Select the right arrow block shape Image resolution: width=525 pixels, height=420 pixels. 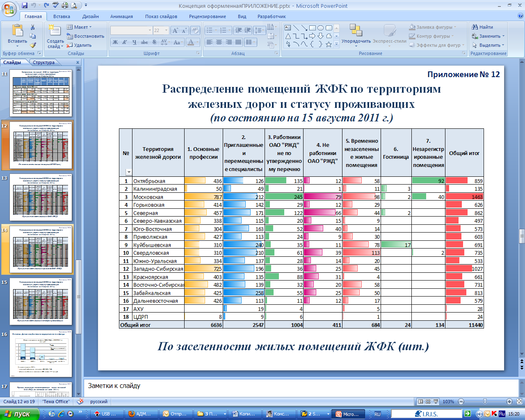[312, 36]
